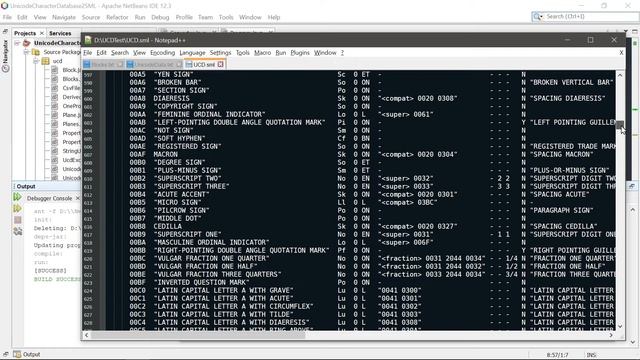Viewport: 640px width, 360px height.
Task: Click Notepad++ vertical scrollbar up arrow
Action: click(x=620, y=75)
